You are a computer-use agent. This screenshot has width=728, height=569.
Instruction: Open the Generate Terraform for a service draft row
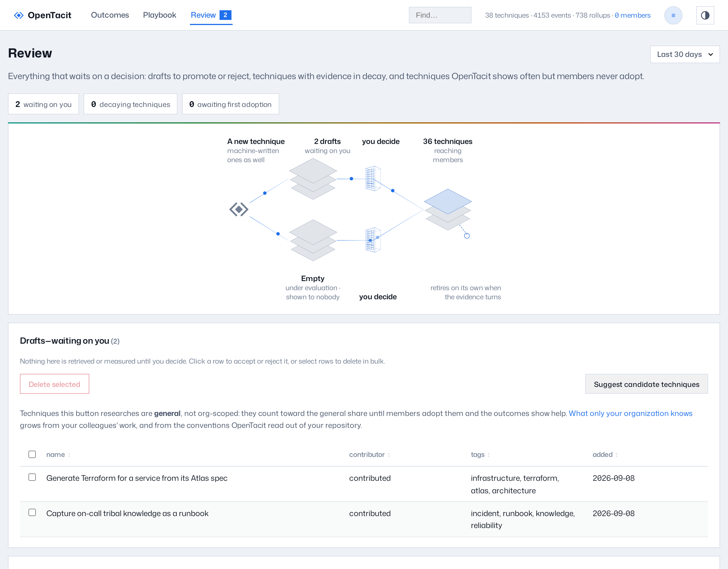364,484
